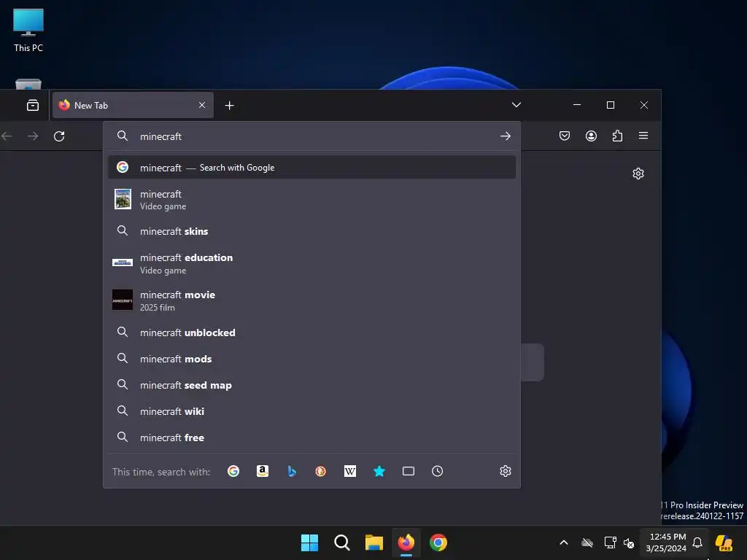Search with Bing one-off icon
Screen dimensions: 747x560
(x=292, y=471)
